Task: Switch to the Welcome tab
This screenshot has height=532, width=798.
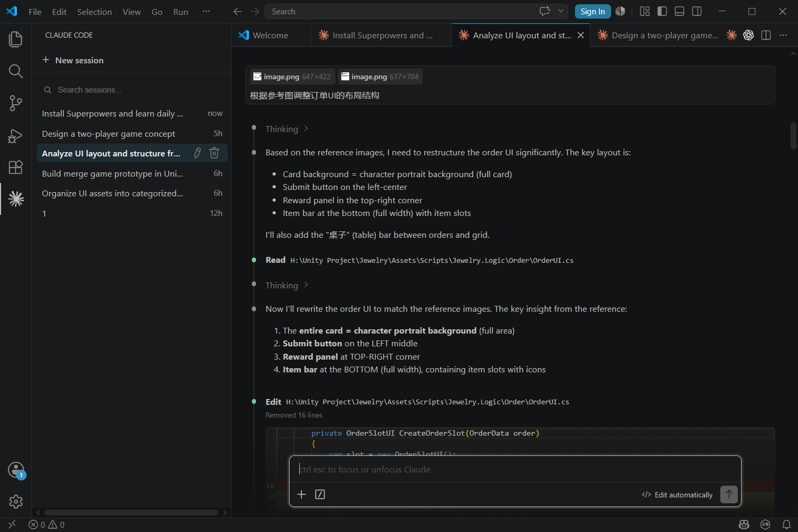Action: pos(272,35)
